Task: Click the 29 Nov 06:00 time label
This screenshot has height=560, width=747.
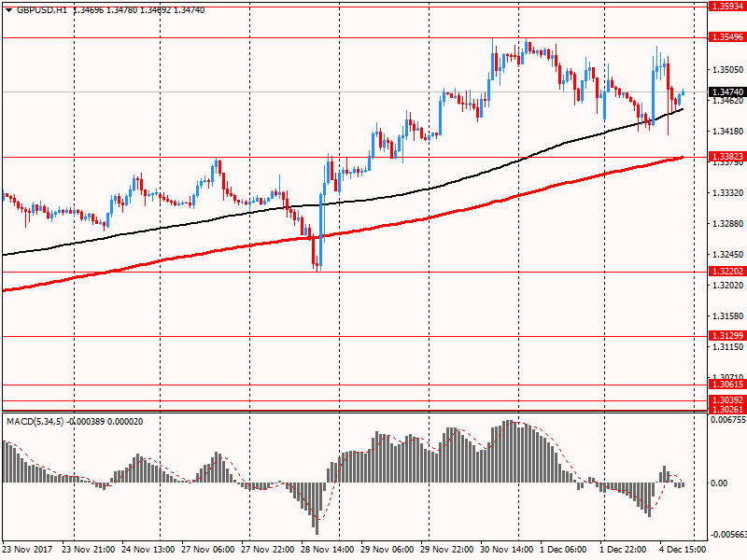Action: click(x=388, y=550)
